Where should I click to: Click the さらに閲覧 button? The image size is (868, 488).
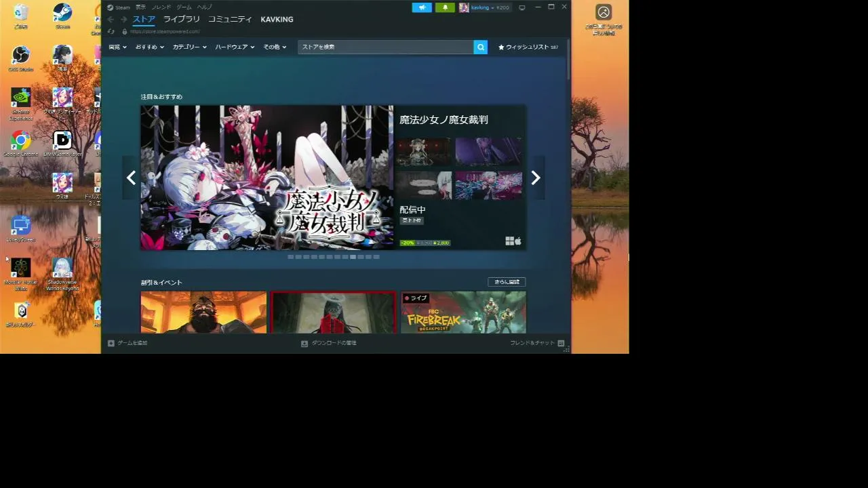pyautogui.click(x=507, y=282)
